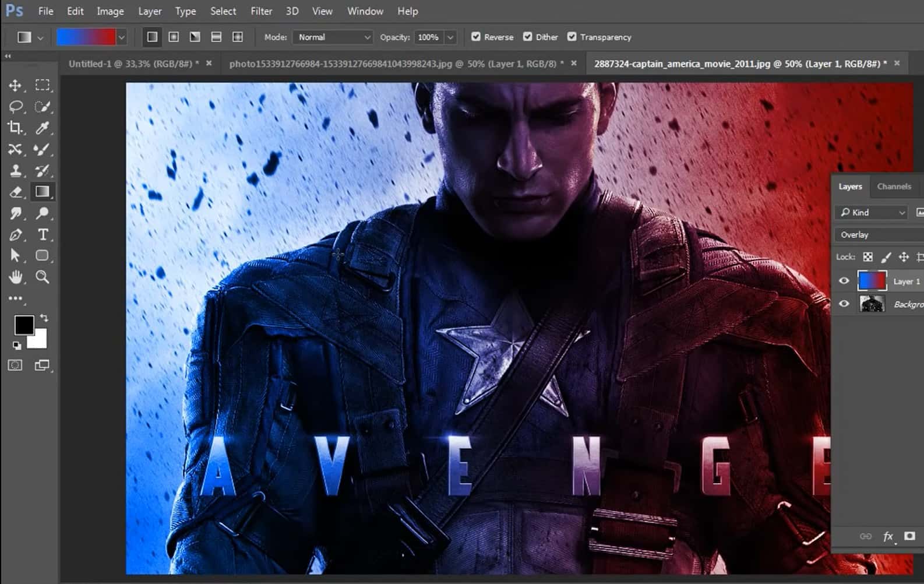Select the Rectangular Marquee tool
Image resolution: width=924 pixels, height=584 pixels.
(x=42, y=85)
